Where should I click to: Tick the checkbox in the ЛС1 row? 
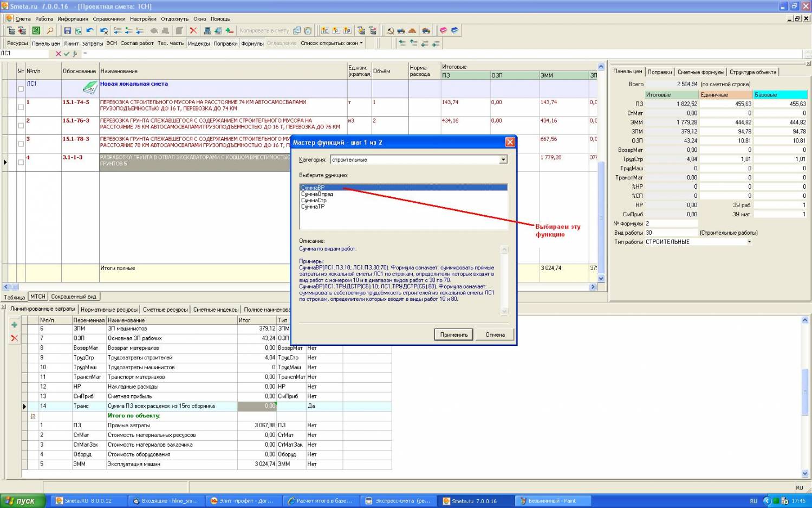(x=21, y=89)
